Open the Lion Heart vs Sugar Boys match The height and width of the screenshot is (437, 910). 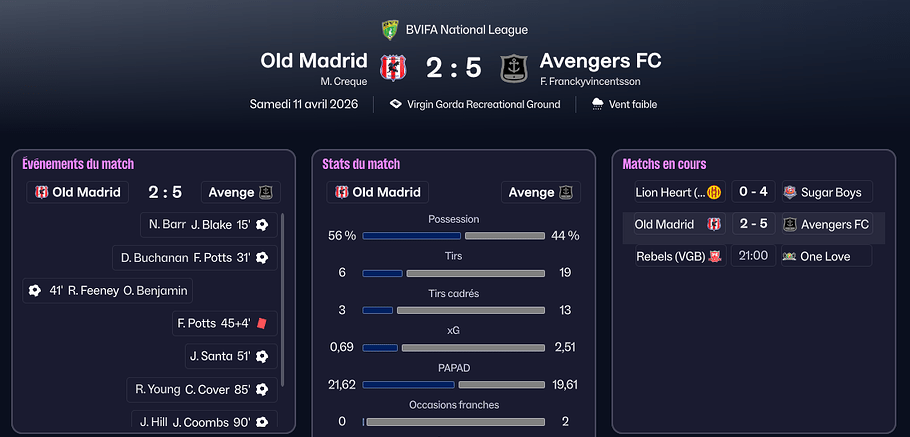tap(751, 192)
